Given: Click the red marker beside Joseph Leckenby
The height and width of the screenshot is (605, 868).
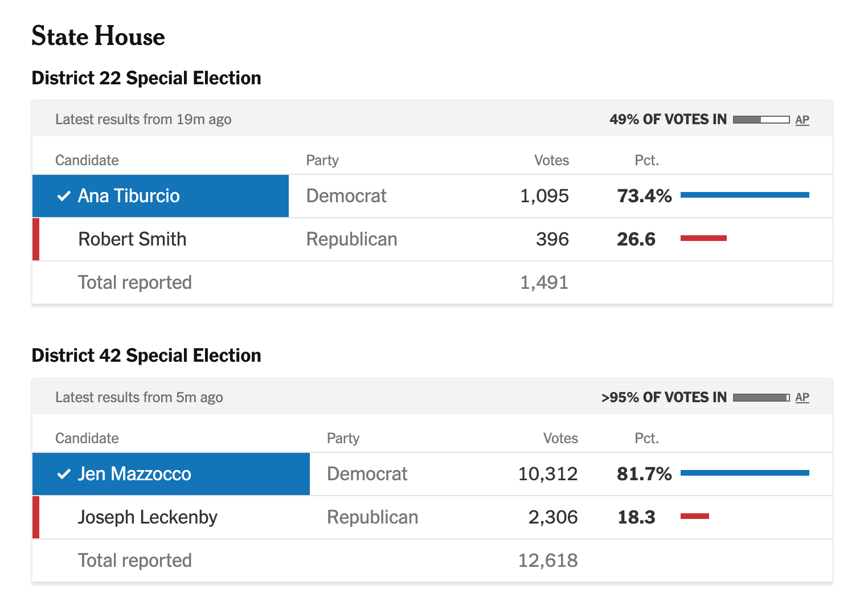Looking at the screenshot, I should pos(36,517).
